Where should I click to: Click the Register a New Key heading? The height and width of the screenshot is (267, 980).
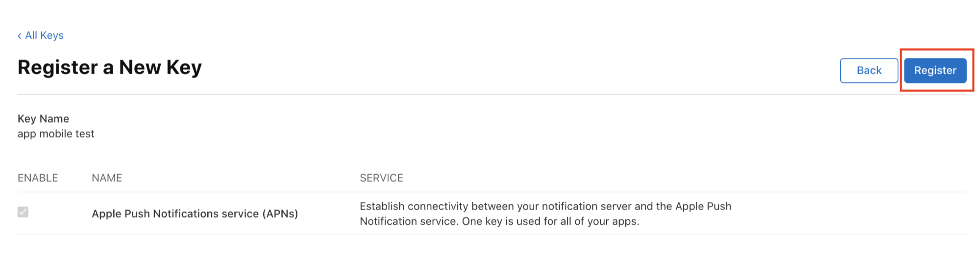110,67
